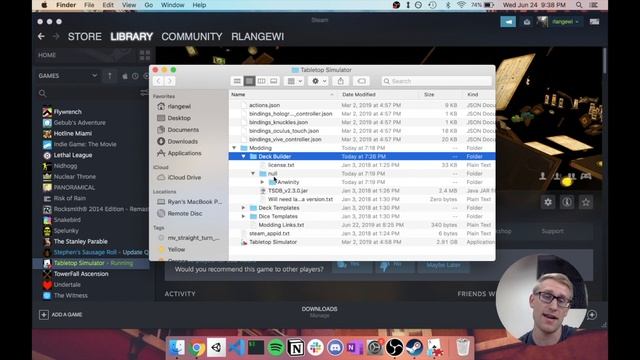Switch Finder to column view
Image resolution: width=640 pixels, height=360 pixels.
pos(261,81)
